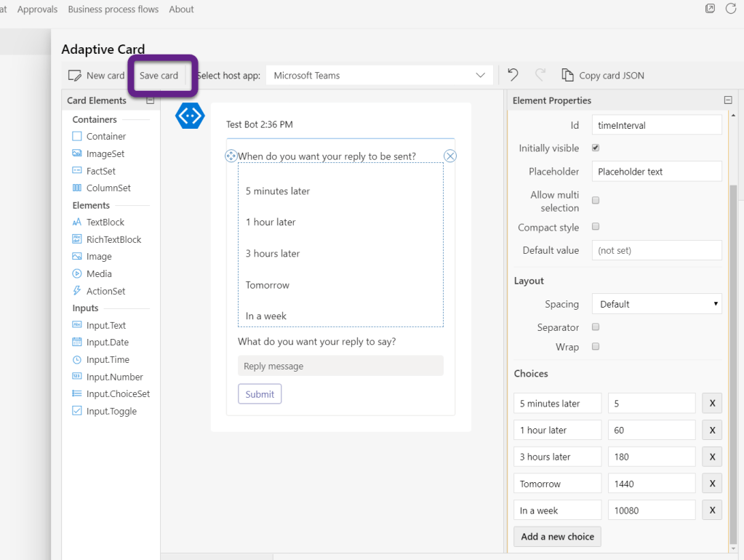Collapse the Element Properties panel
The height and width of the screenshot is (560, 744).
tap(727, 100)
